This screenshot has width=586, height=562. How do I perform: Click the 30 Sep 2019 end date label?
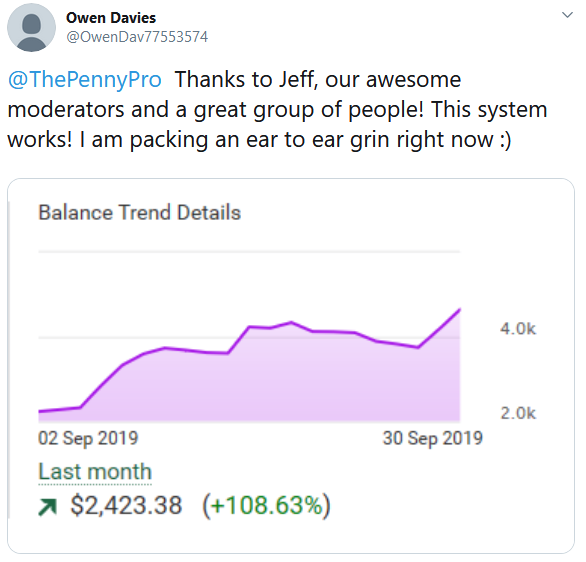433,438
